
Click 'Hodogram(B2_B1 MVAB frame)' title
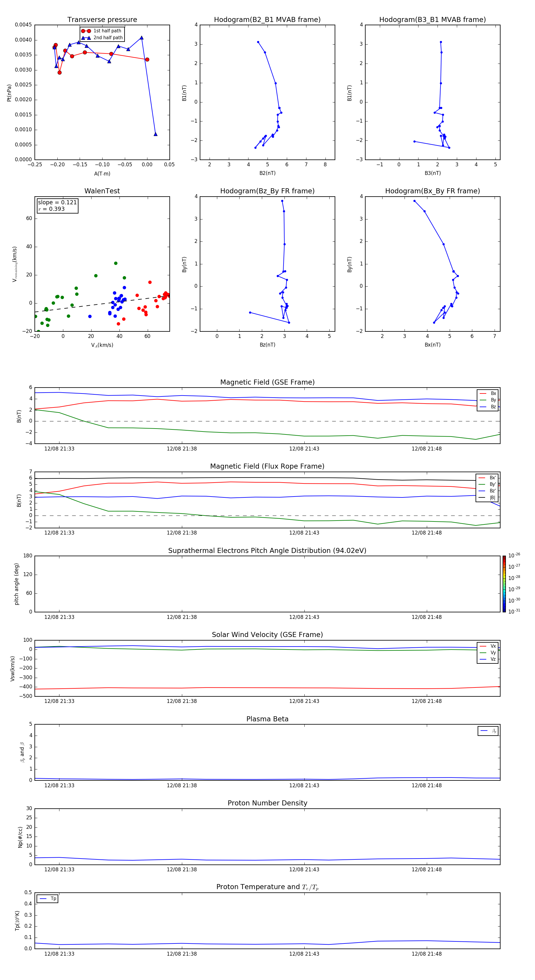[267, 20]
